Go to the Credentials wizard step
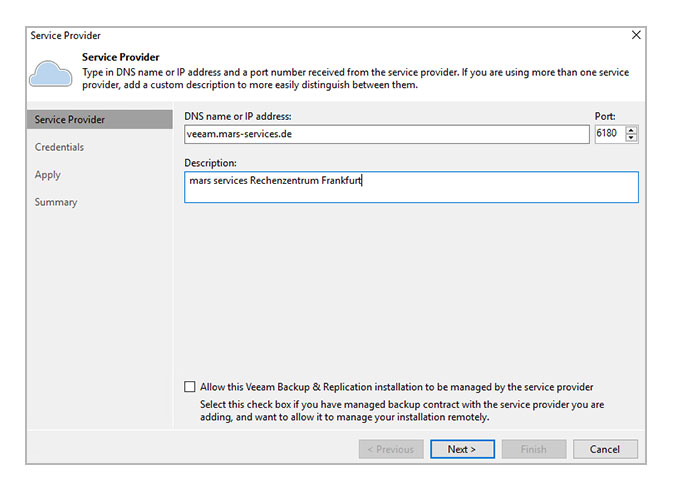Viewport: 673px width, 488px height. click(59, 147)
